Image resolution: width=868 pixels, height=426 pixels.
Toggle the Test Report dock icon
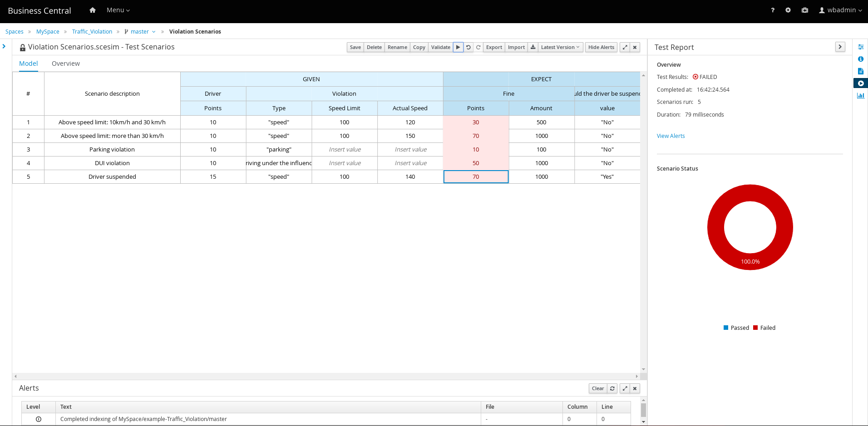[861, 83]
